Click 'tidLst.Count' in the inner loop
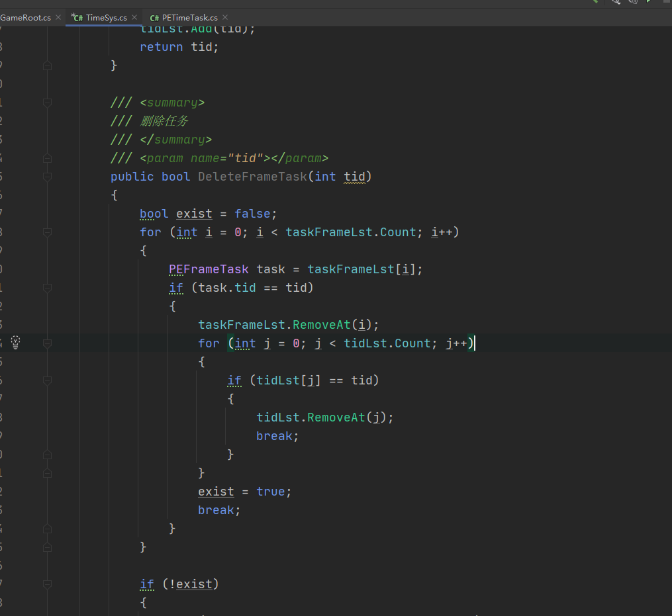The width and height of the screenshot is (672, 616). pos(387,343)
